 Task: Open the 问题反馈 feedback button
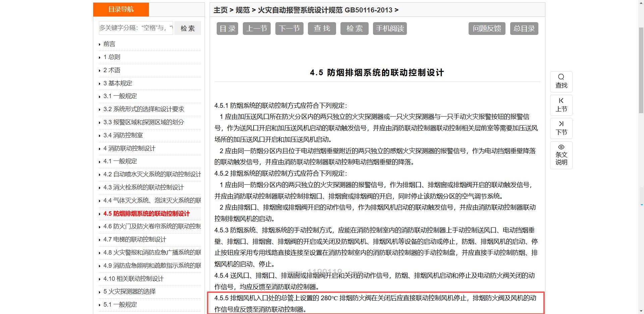[x=486, y=29]
